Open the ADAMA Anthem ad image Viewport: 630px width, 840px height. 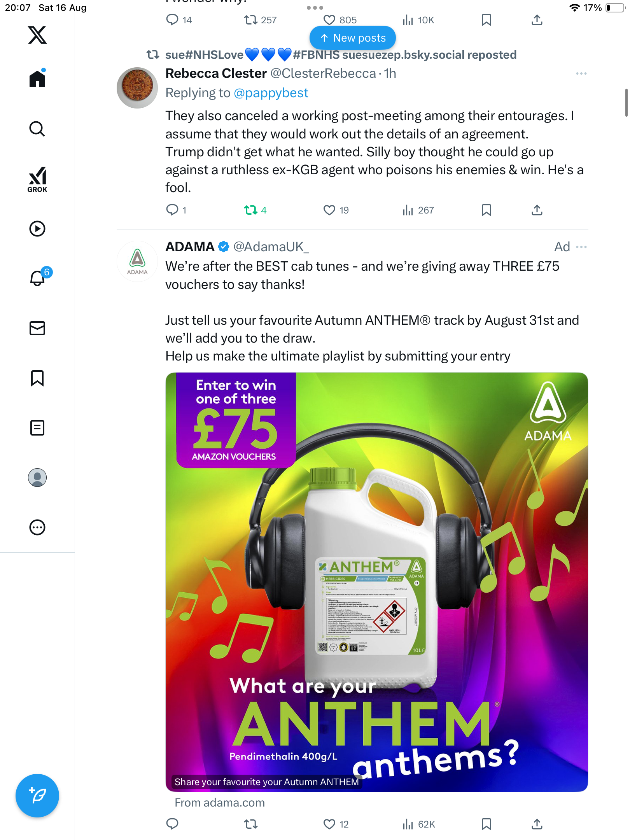tap(376, 582)
